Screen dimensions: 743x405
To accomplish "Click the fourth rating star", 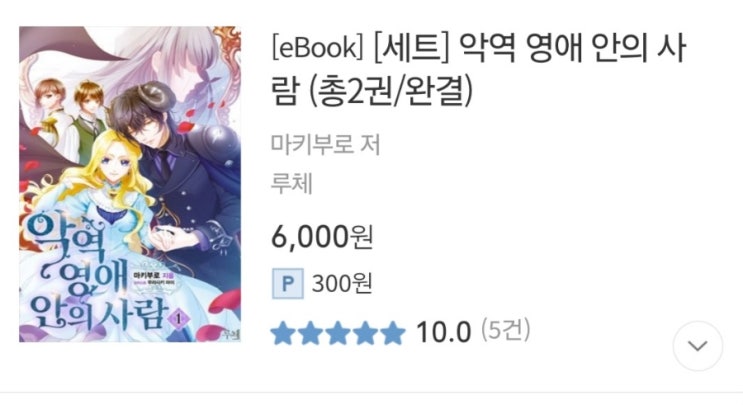I will tap(365, 333).
